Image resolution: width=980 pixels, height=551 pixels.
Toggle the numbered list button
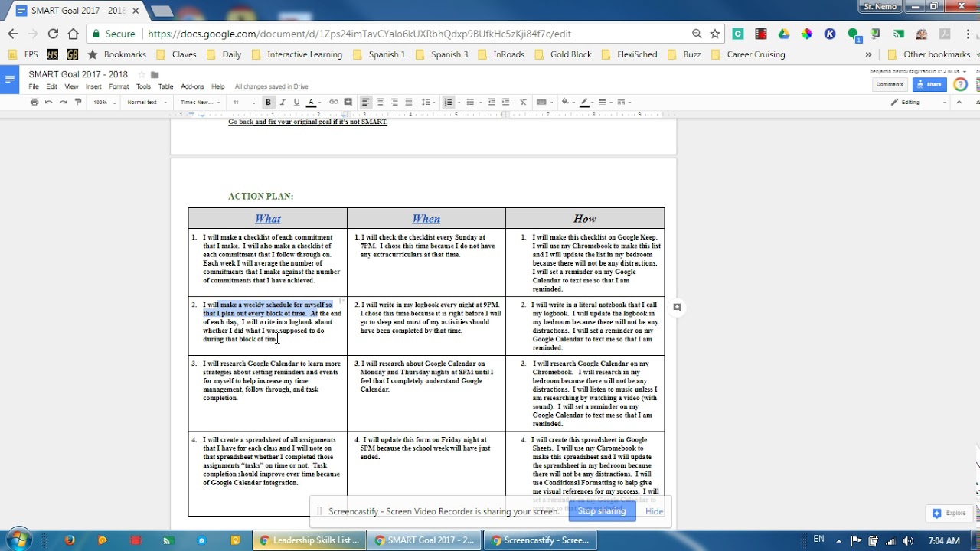click(x=449, y=102)
